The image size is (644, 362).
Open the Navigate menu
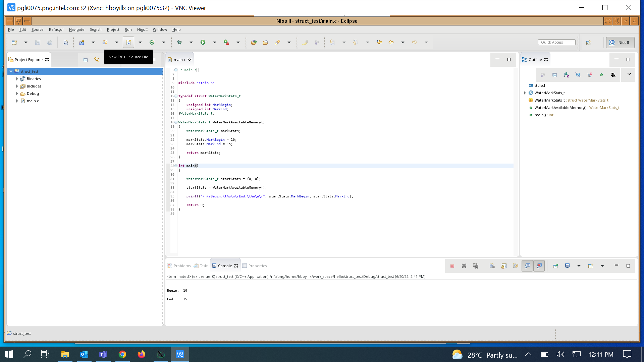pyautogui.click(x=76, y=29)
